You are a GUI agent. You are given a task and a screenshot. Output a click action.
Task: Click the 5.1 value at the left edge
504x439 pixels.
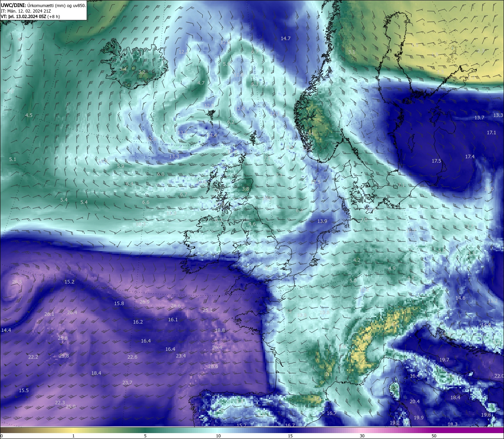[13, 159]
